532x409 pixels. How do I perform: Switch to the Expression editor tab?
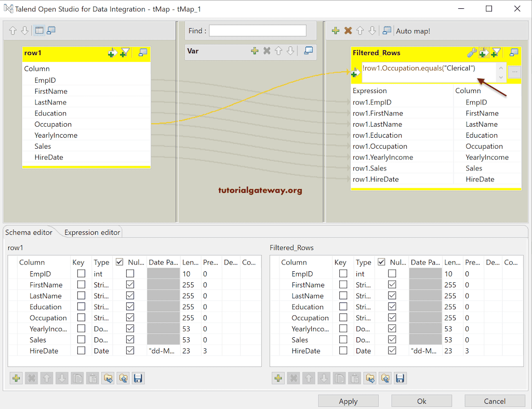(91, 232)
